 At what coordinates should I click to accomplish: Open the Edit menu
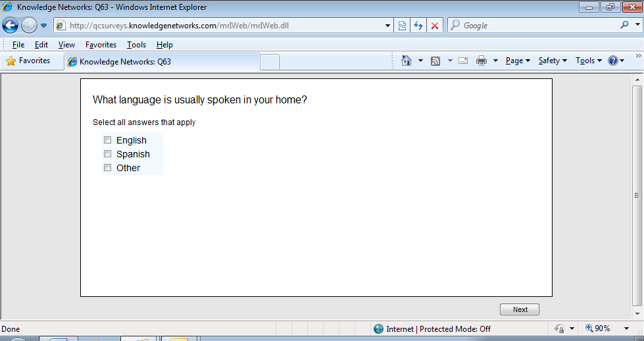pos(41,44)
